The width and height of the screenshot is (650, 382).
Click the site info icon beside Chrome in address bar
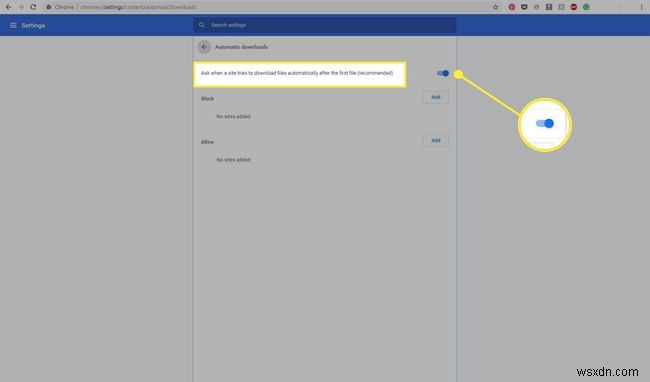coord(49,7)
